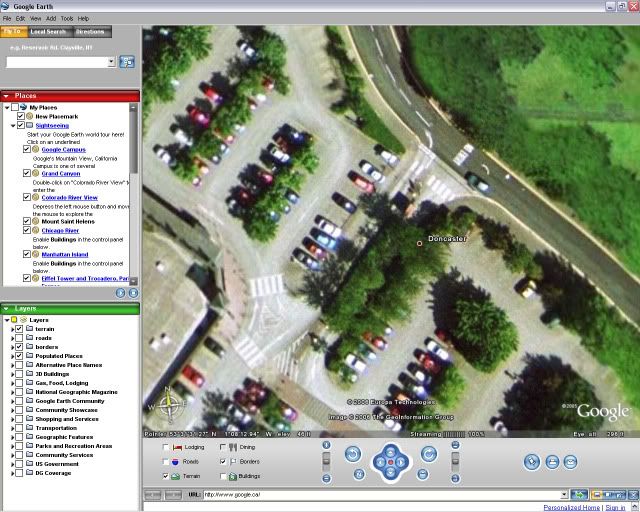Image resolution: width=640 pixels, height=512 pixels.
Task: Click the search button beside the Fly To field
Action: coord(127,62)
